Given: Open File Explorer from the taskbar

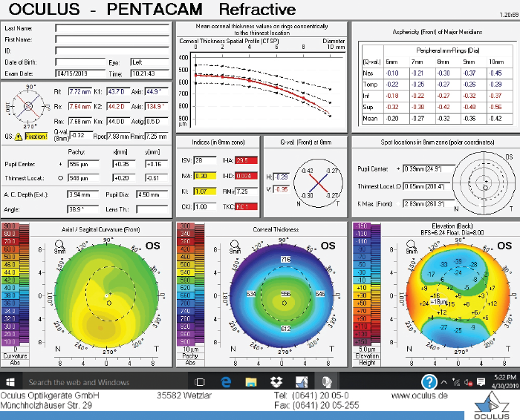Looking at the screenshot, I should (x=251, y=382).
